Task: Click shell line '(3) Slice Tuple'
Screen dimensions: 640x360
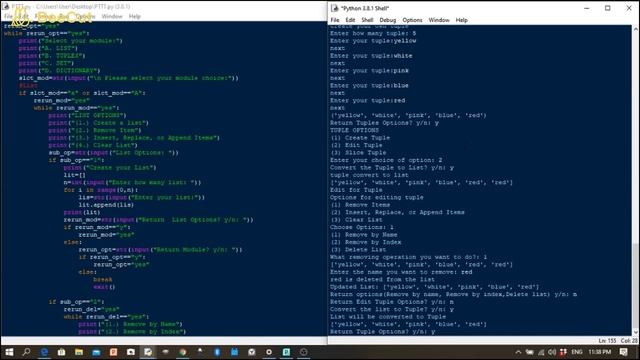Action: (x=358, y=152)
